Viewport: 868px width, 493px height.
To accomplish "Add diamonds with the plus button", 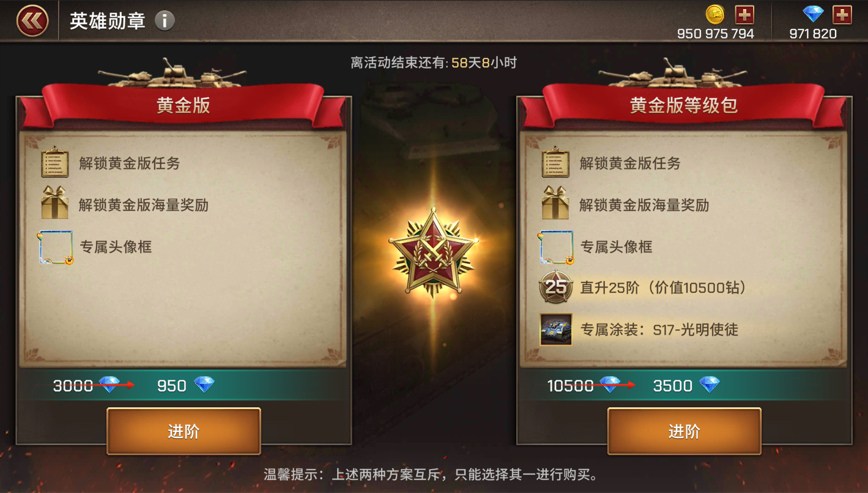I will click(x=842, y=14).
